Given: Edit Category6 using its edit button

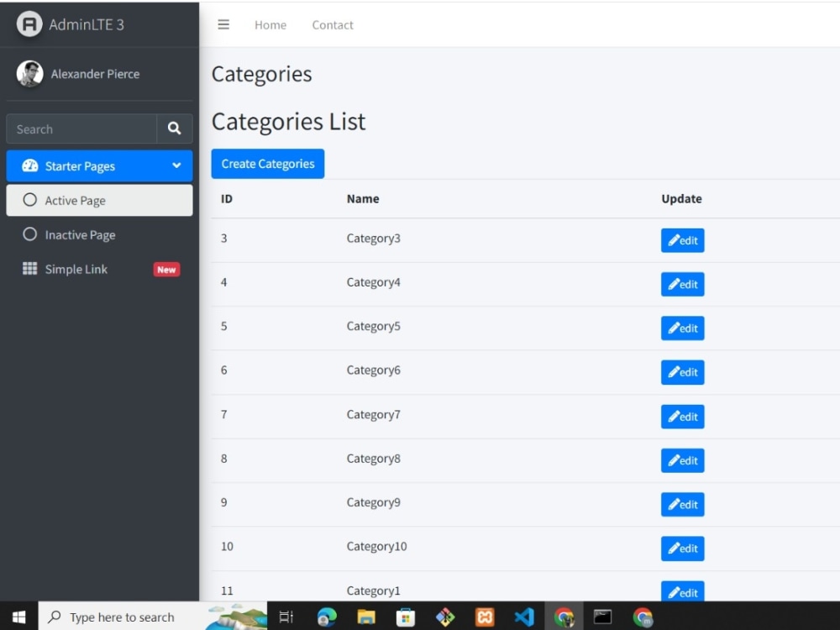Looking at the screenshot, I should point(682,372).
